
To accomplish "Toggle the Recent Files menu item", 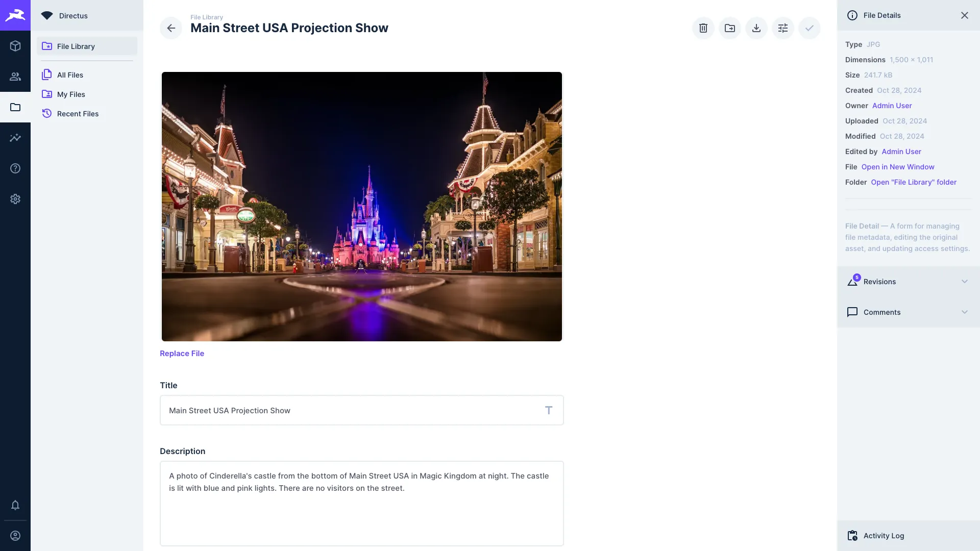I will click(x=78, y=114).
